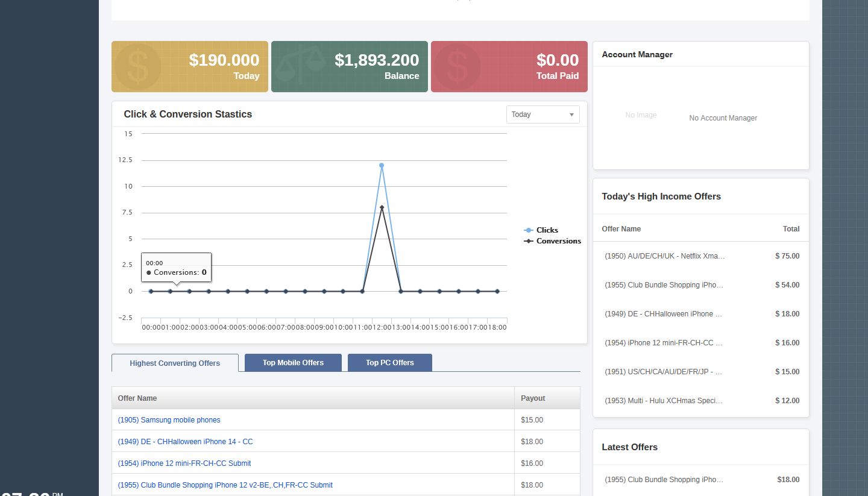Click the Offer Name column header in converting offers table

pos(313,398)
